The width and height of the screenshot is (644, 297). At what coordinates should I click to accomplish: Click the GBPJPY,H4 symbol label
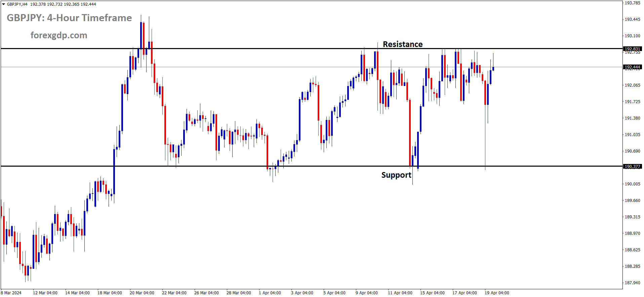click(17, 4)
